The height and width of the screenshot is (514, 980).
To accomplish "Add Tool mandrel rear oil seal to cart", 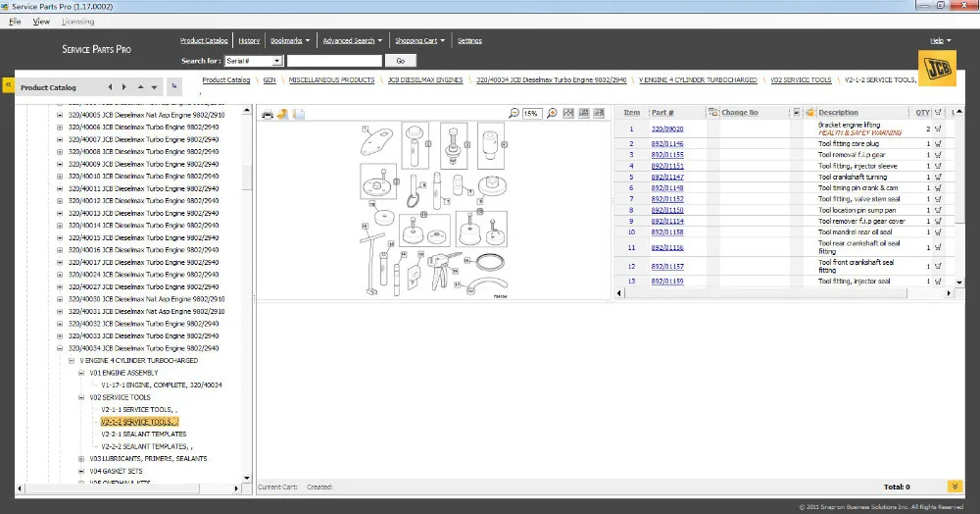I will click(x=938, y=232).
